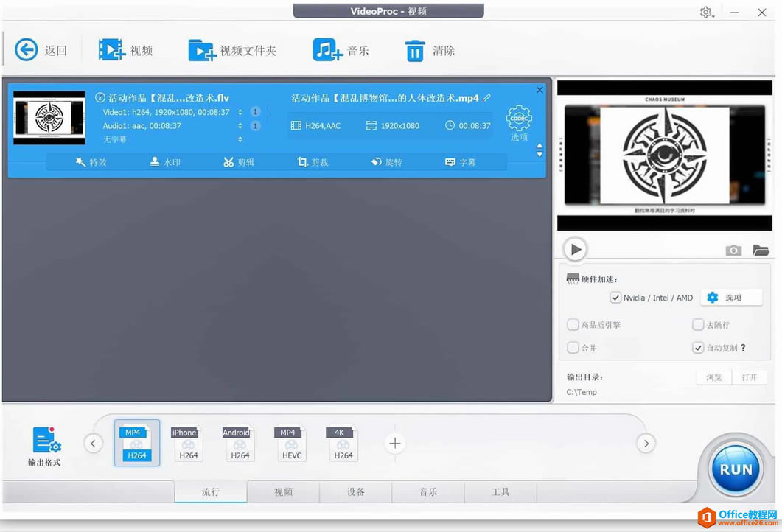Open Audio1 track selector arrows
The image size is (782, 532).
point(240,126)
